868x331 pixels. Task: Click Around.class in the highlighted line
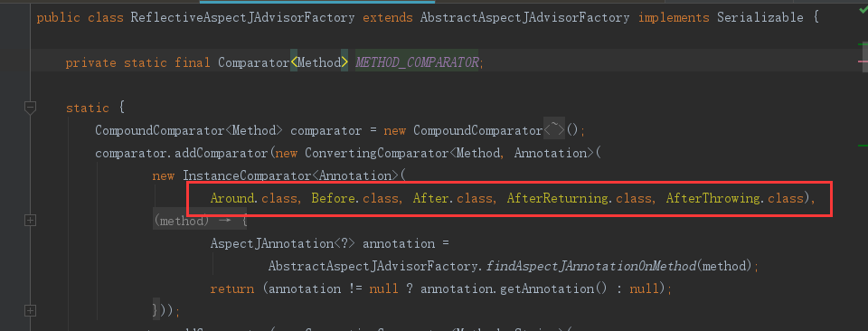click(253, 198)
